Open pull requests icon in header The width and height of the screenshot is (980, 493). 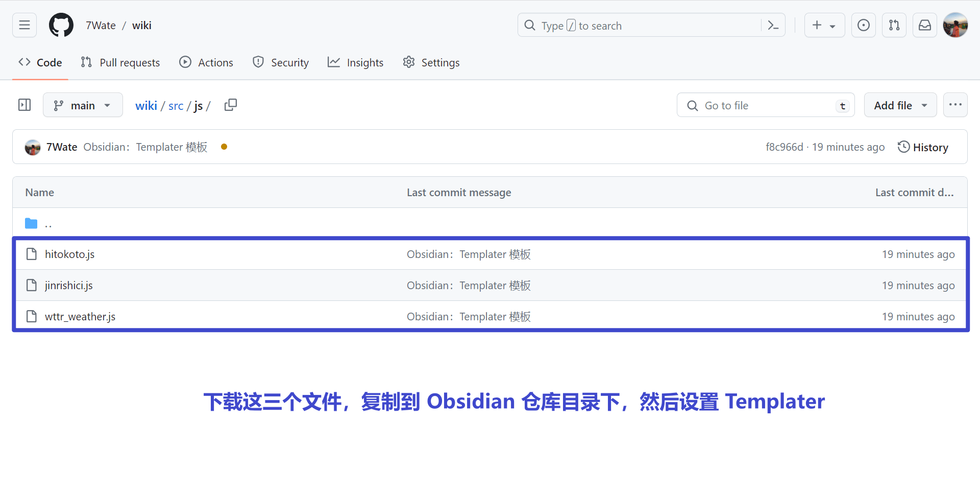point(894,25)
